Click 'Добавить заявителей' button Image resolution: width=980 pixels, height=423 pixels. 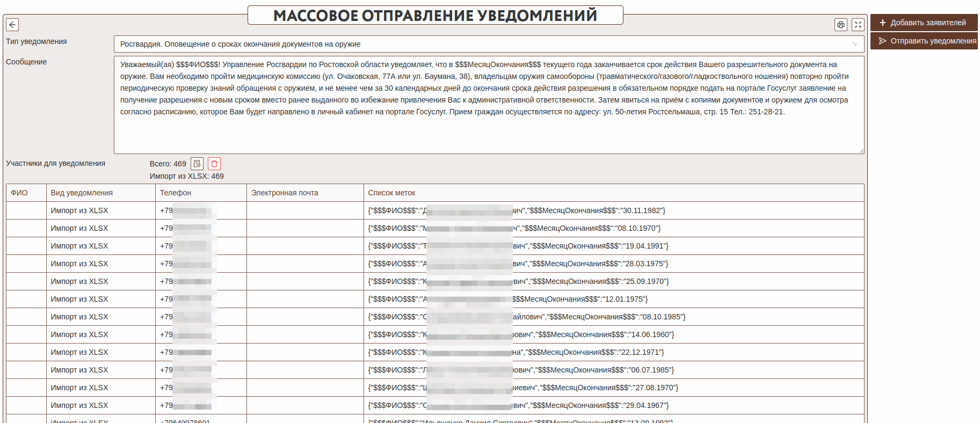click(x=923, y=23)
